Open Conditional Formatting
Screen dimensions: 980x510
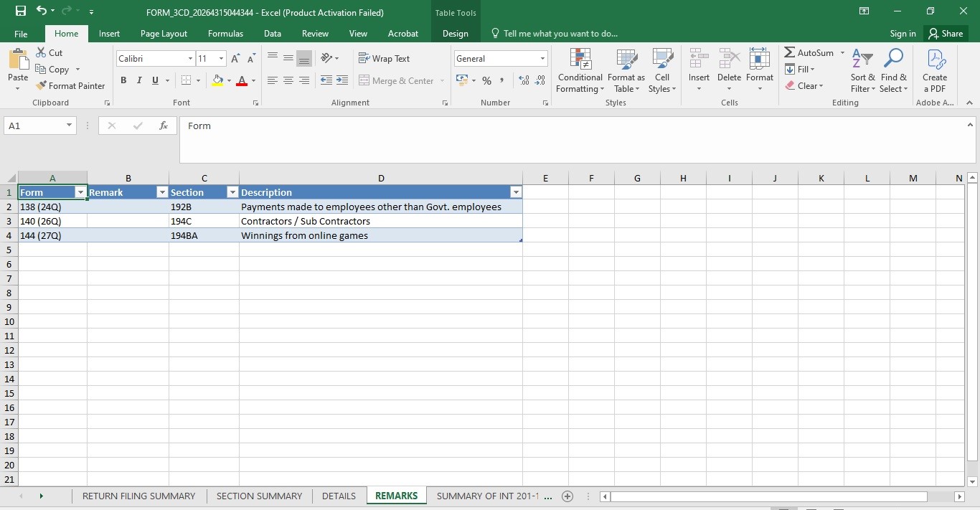tap(580, 71)
